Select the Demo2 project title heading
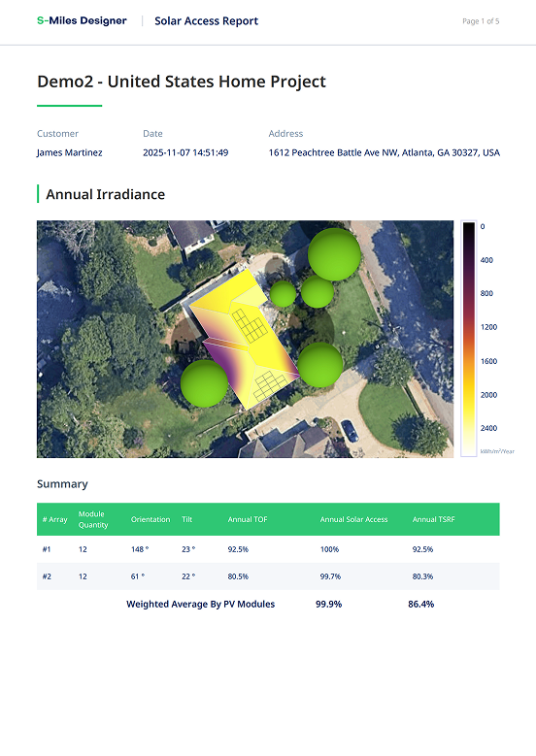This screenshot has height=756, width=536. tap(182, 82)
